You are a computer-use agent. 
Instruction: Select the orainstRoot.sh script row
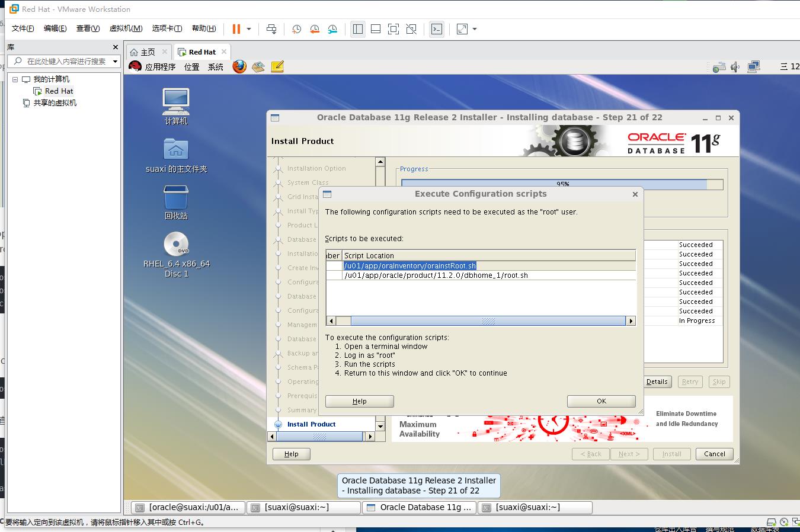tap(481, 265)
